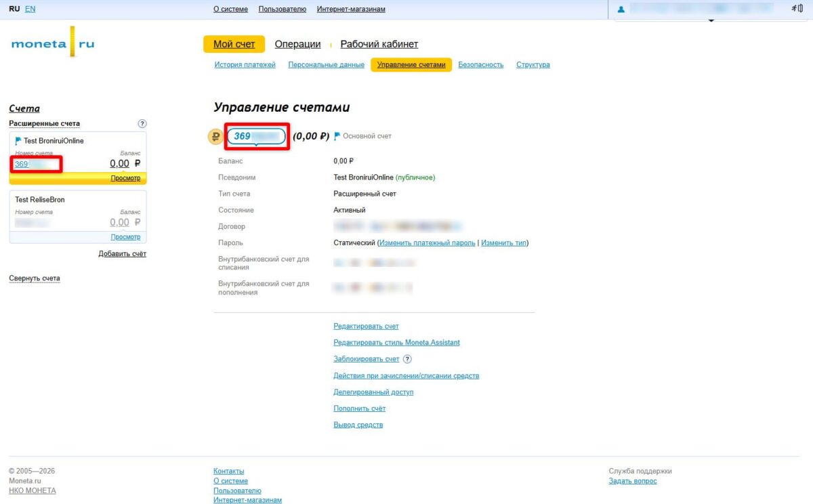
Task: Click Пополнить счёт link
Action: pos(359,408)
